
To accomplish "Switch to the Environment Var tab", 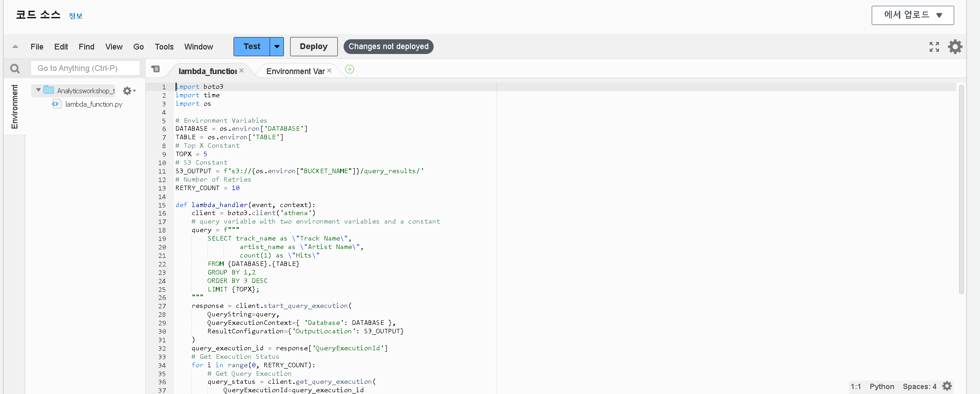I will [x=295, y=71].
